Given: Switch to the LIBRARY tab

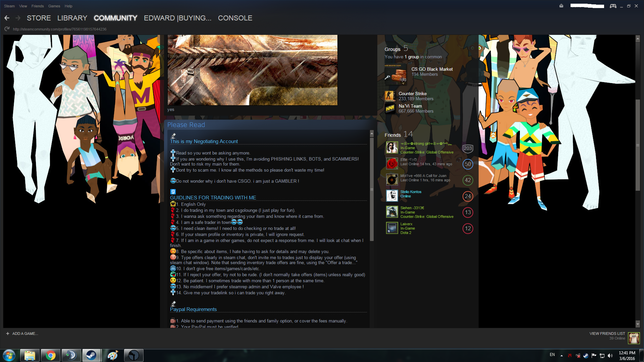Looking at the screenshot, I should pos(72,18).
